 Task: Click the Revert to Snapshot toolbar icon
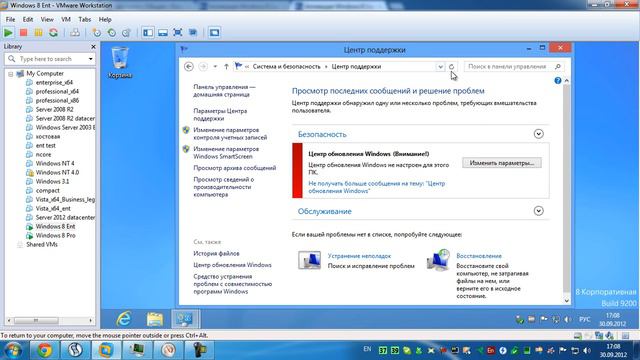(x=111, y=33)
